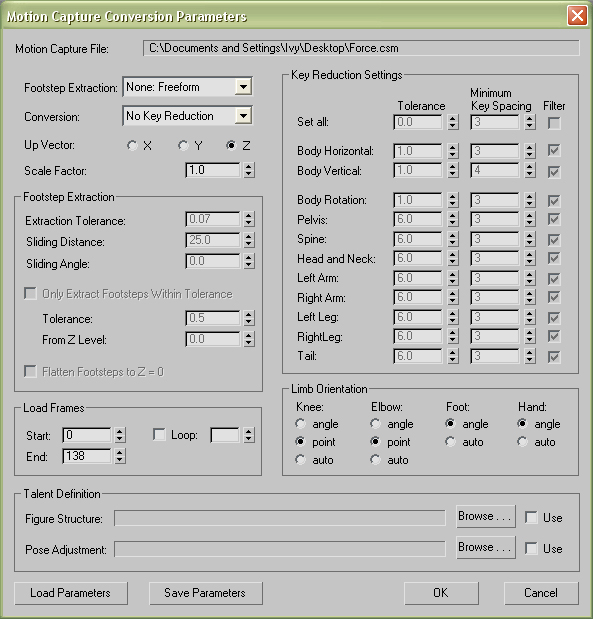Confirm the dialog with OK
This screenshot has height=619, width=593.
point(441,593)
